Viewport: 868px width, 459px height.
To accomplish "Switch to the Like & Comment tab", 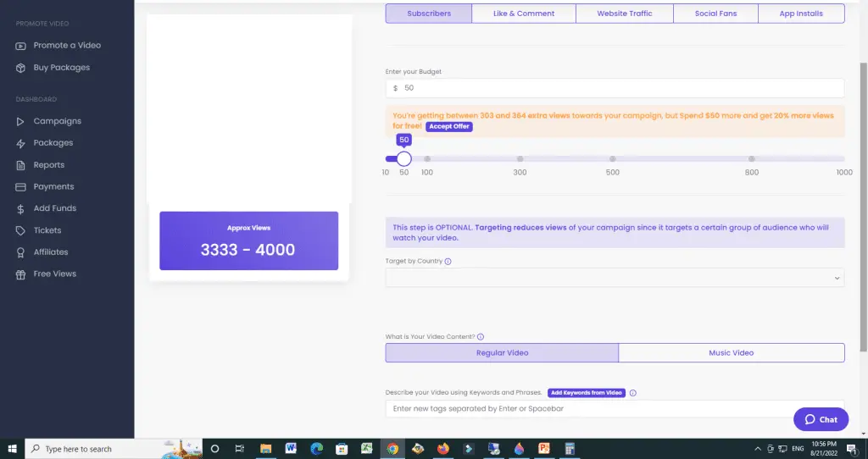I will point(524,14).
